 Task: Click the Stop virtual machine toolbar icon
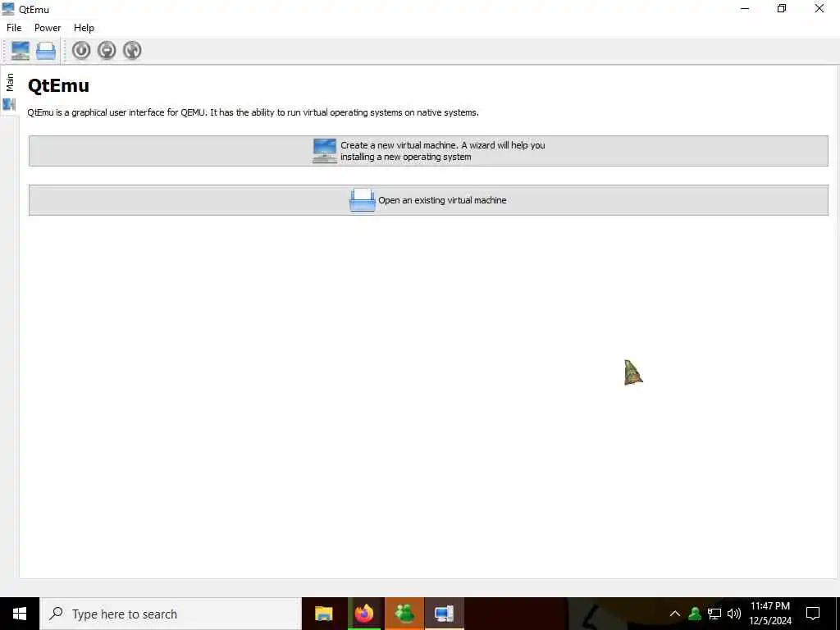click(x=107, y=50)
